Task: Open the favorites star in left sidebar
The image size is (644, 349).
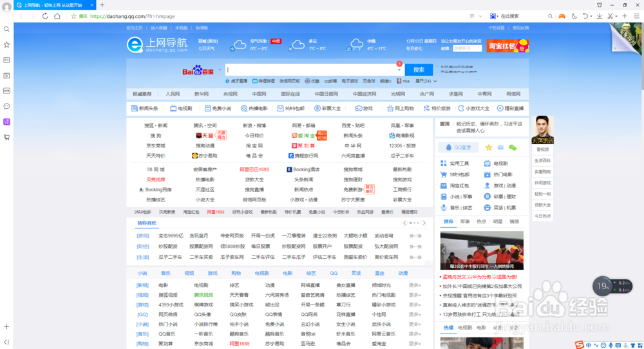Action: (6, 44)
